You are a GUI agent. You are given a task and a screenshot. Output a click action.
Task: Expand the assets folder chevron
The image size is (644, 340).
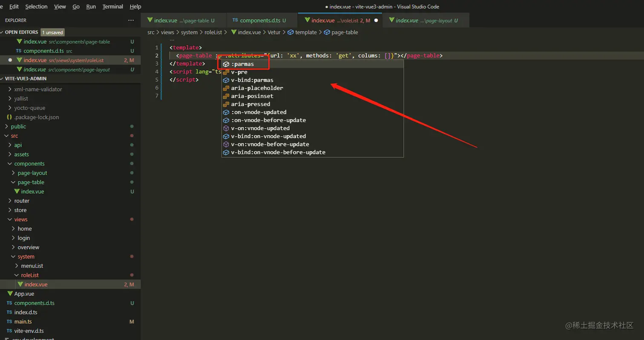(10, 154)
